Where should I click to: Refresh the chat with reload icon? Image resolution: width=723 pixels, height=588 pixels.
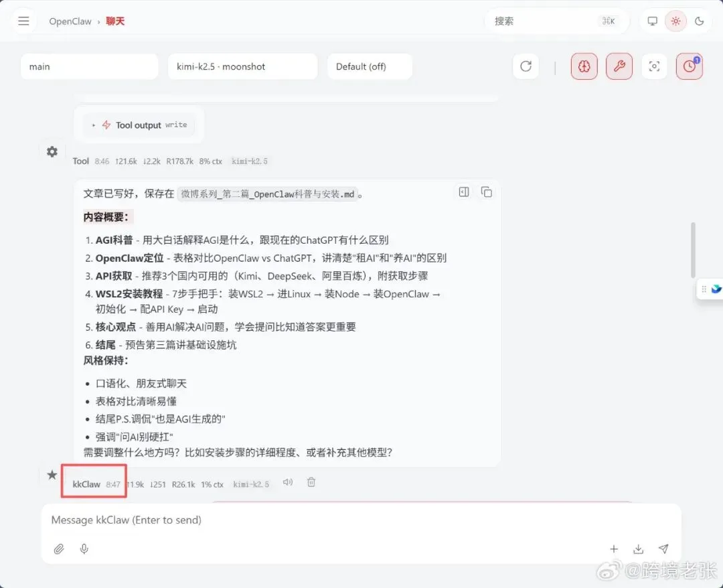tap(526, 66)
